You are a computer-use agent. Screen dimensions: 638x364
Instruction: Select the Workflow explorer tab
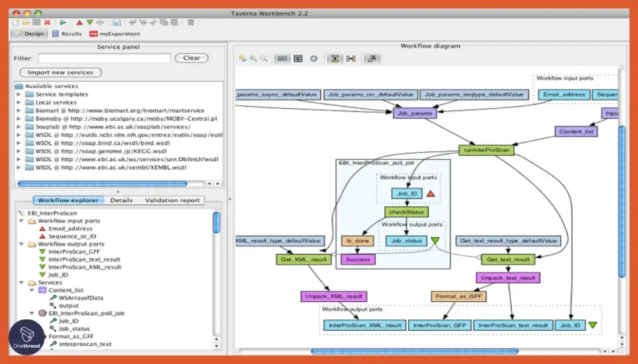click(x=68, y=200)
